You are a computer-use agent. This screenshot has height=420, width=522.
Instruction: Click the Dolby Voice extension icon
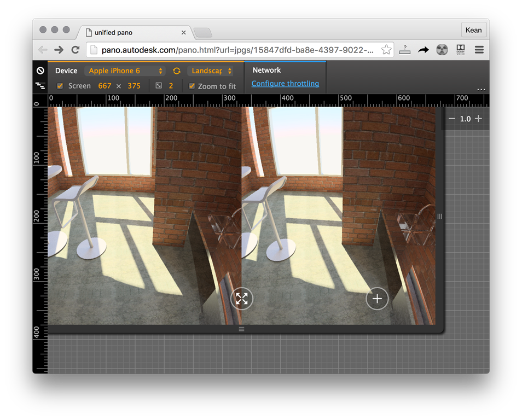click(x=461, y=50)
